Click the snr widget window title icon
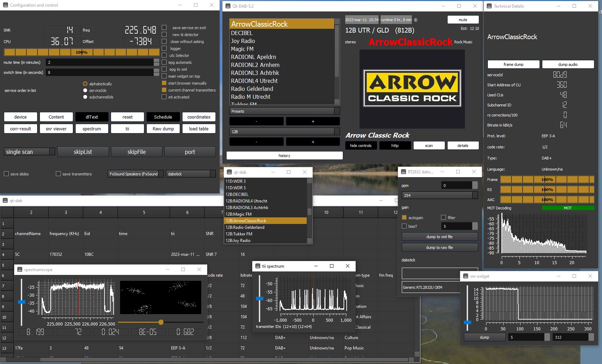The height and width of the screenshot is (364, 602). pyautogui.click(x=466, y=276)
